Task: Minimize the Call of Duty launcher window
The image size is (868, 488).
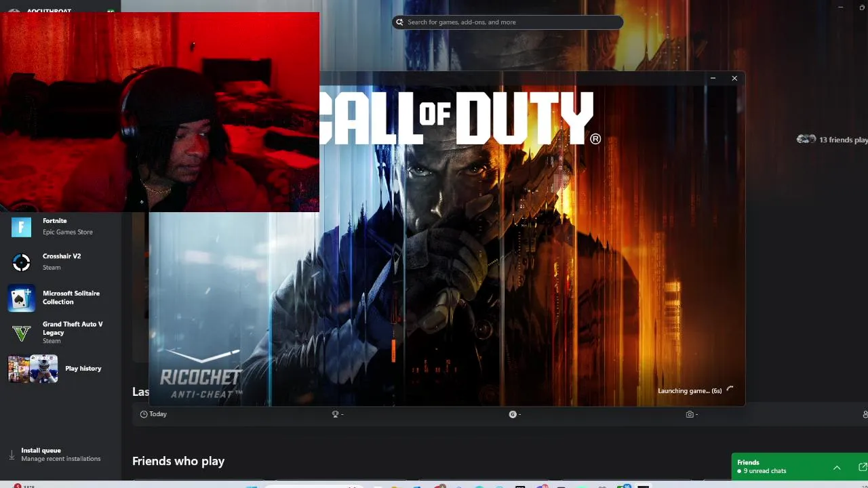Action: coord(713,79)
